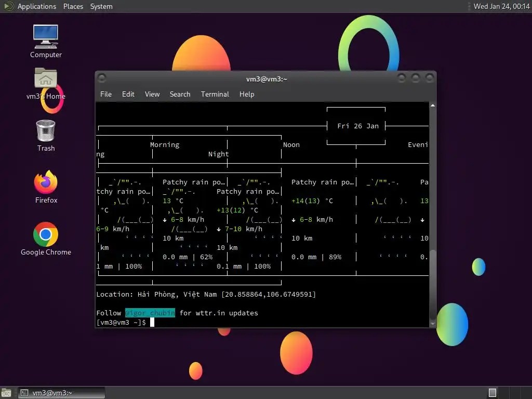The height and width of the screenshot is (399, 532).
Task: Open the Applications menu in top panel
Action: point(37,6)
